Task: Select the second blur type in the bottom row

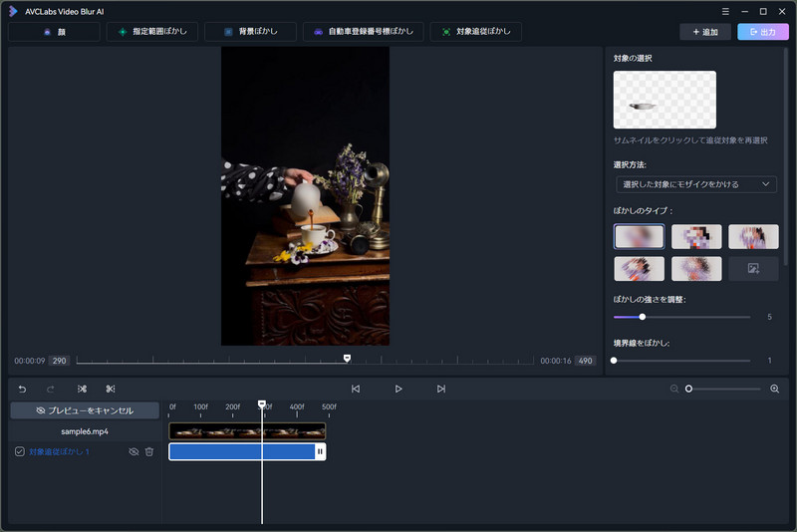Action: 696,268
